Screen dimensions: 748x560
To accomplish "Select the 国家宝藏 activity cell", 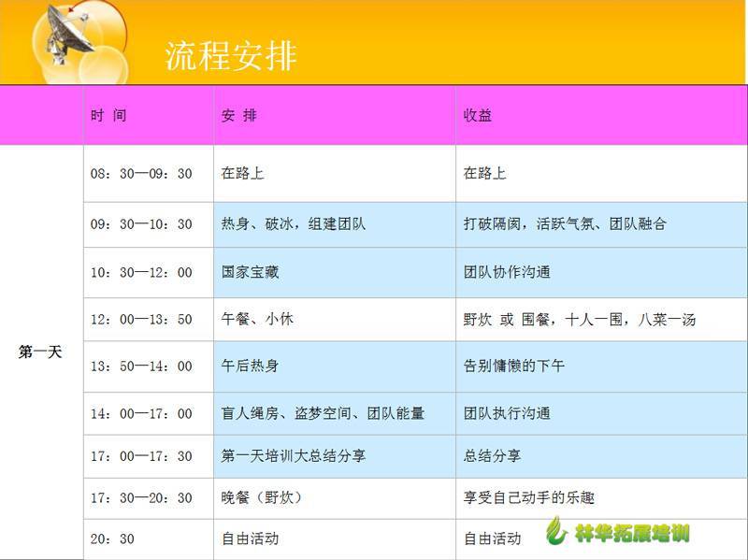I will [x=335, y=273].
